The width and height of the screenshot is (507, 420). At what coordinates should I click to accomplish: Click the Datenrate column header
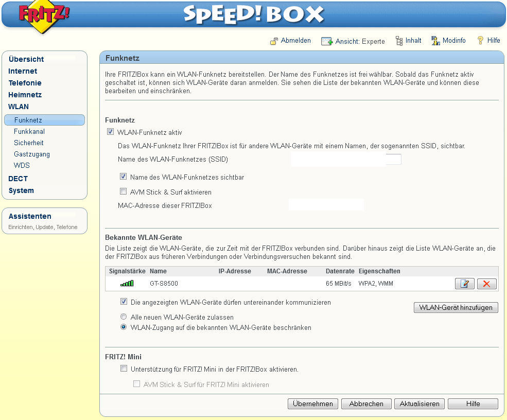tap(340, 271)
